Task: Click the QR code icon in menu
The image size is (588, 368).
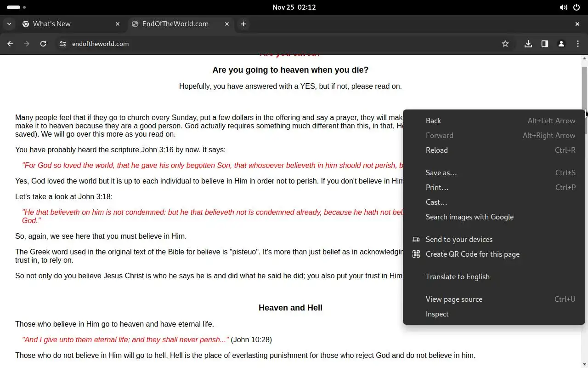Action: click(x=416, y=254)
